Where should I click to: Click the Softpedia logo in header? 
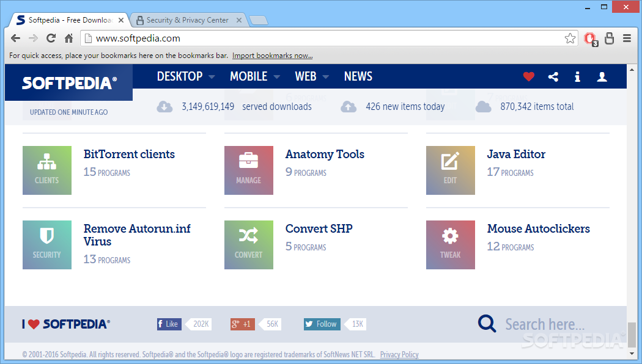tap(69, 83)
